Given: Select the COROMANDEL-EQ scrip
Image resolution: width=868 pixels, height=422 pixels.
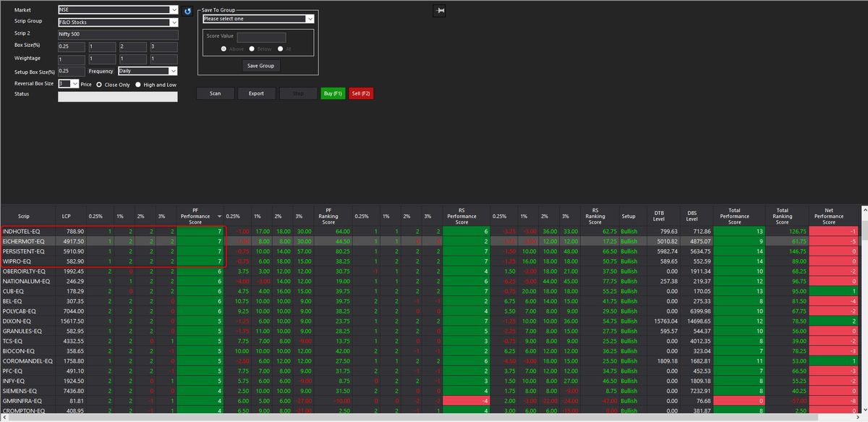Looking at the screenshot, I should pos(27,360).
